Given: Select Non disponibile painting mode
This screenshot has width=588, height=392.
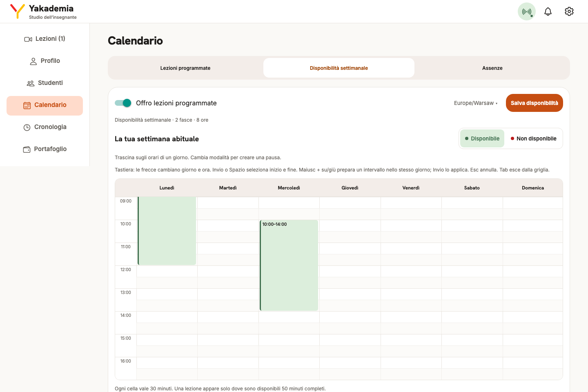Looking at the screenshot, I should [x=533, y=138].
